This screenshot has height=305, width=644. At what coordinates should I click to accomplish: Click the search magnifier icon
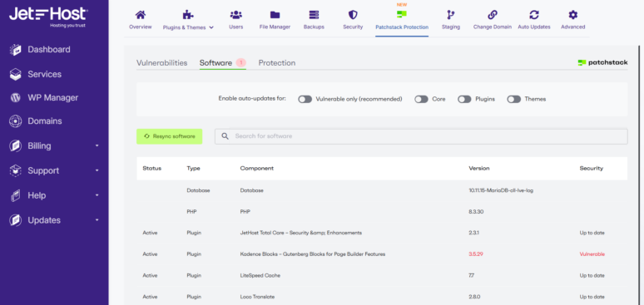(225, 136)
